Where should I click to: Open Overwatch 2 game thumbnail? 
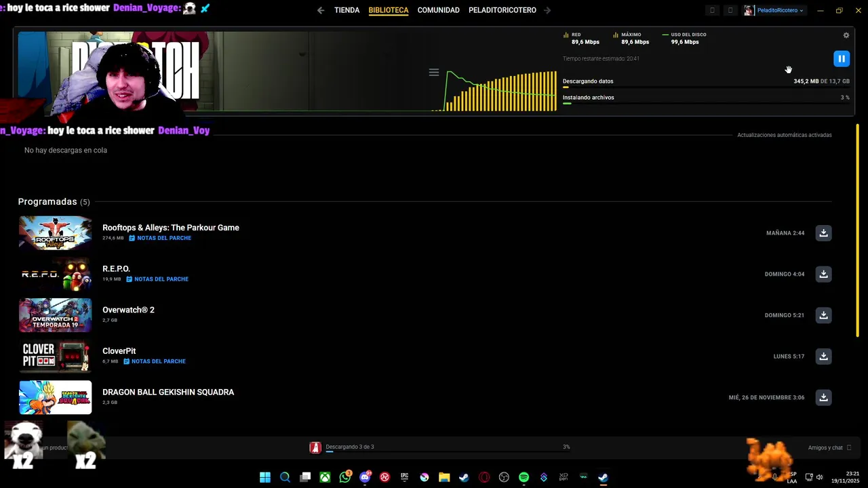coord(55,315)
